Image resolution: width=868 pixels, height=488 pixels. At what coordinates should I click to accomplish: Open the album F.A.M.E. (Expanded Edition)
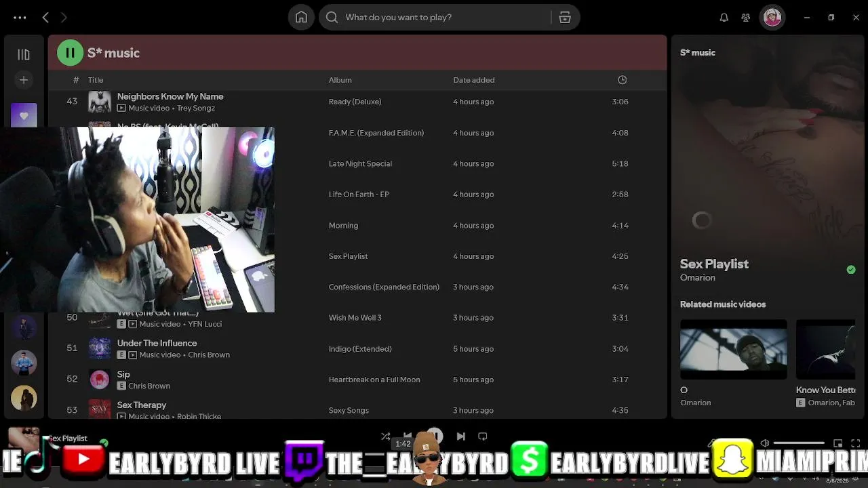pos(376,133)
